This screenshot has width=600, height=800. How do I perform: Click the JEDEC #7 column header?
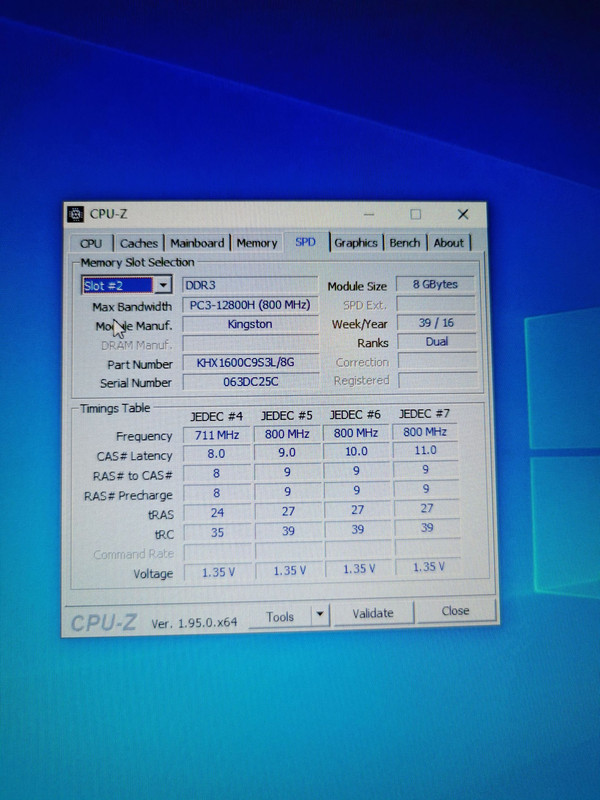(x=424, y=413)
